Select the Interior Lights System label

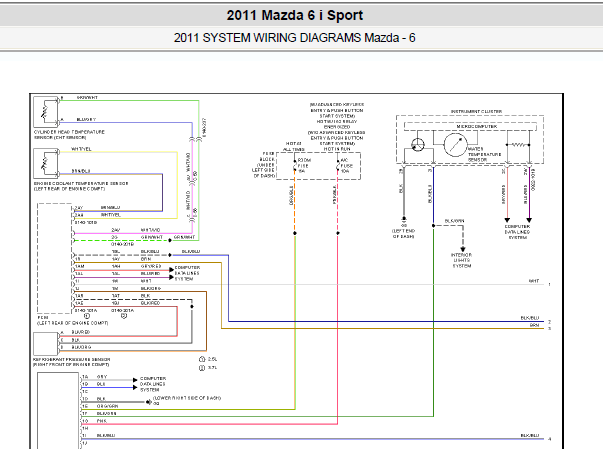pyautogui.click(x=461, y=260)
